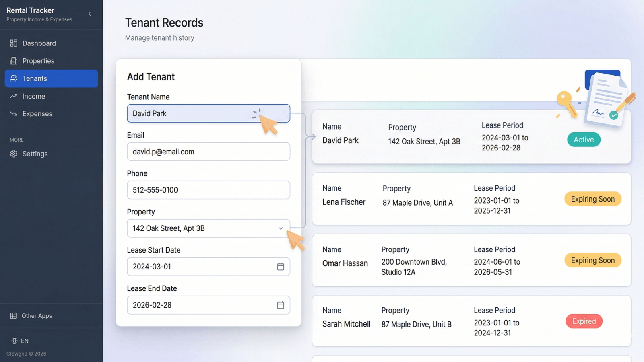Select the David Park name in records
The image size is (644, 362).
click(341, 140)
